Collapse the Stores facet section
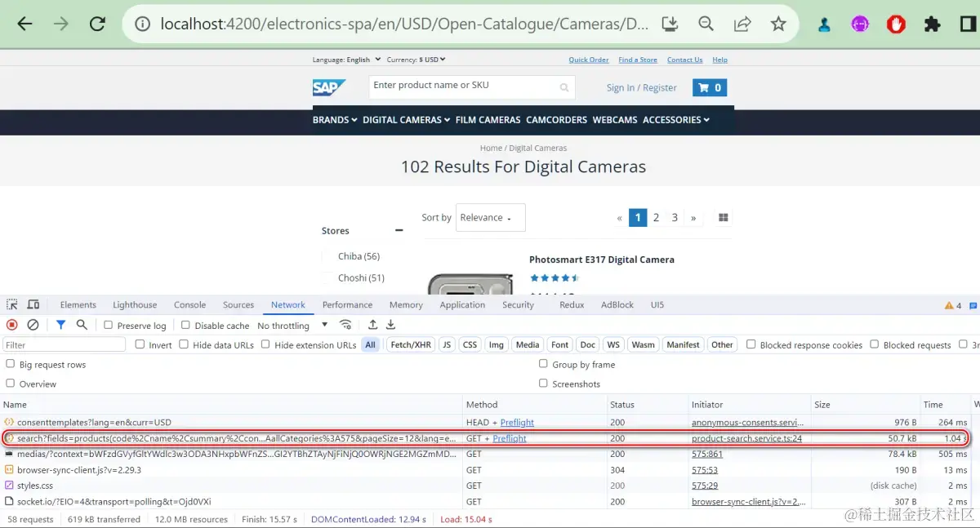 tap(399, 231)
